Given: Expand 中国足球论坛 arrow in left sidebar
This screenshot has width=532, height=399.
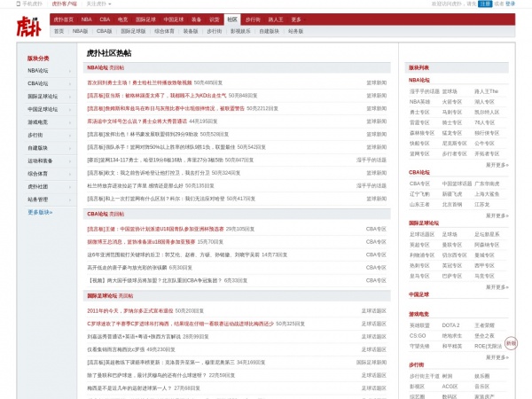Looking at the screenshot, I should [x=70, y=110].
